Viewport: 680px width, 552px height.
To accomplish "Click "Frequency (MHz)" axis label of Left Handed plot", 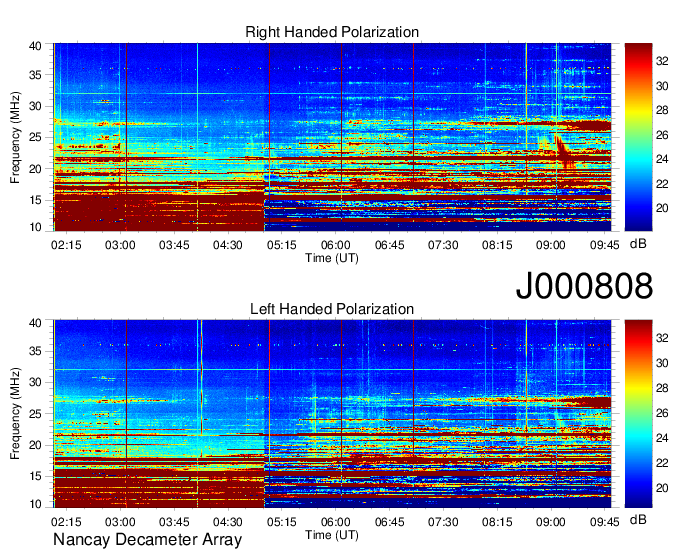I will (15, 414).
